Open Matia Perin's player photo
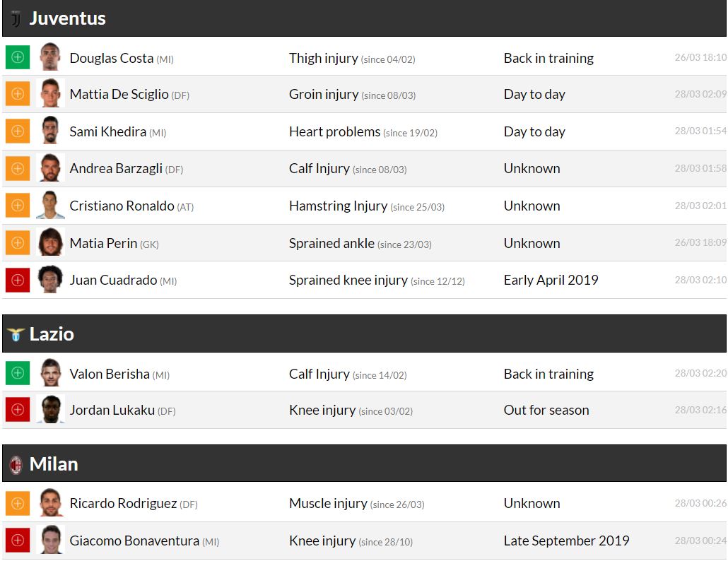Viewport: 728px width, 561px height. tap(51, 243)
